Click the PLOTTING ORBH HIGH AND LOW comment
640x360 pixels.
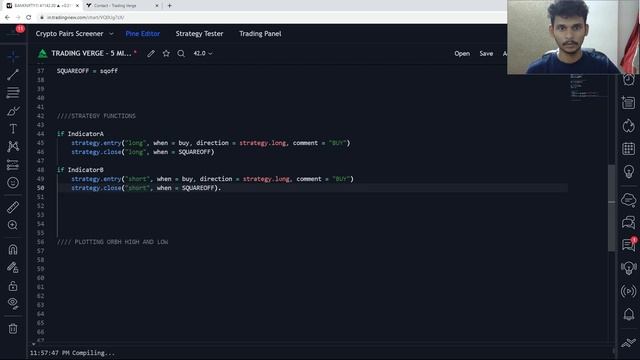113,242
